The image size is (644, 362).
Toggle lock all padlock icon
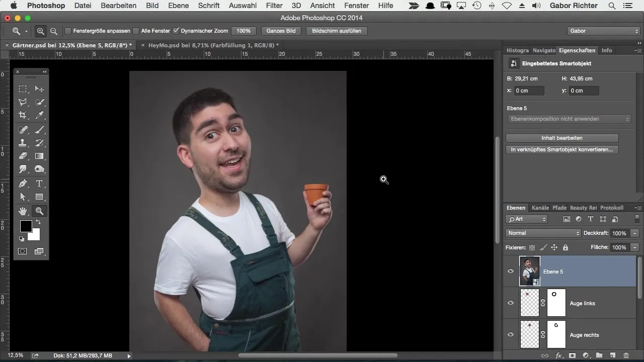pyautogui.click(x=566, y=247)
